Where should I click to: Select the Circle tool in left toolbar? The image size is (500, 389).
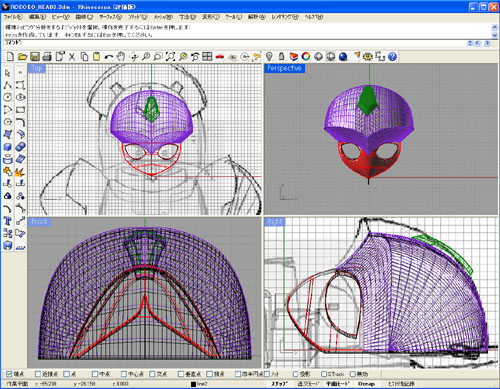click(x=8, y=97)
